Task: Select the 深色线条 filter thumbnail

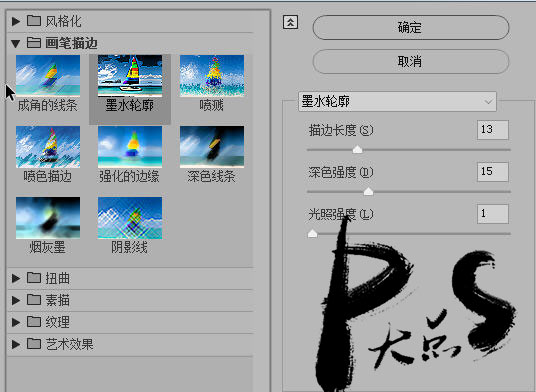Action: (212, 147)
